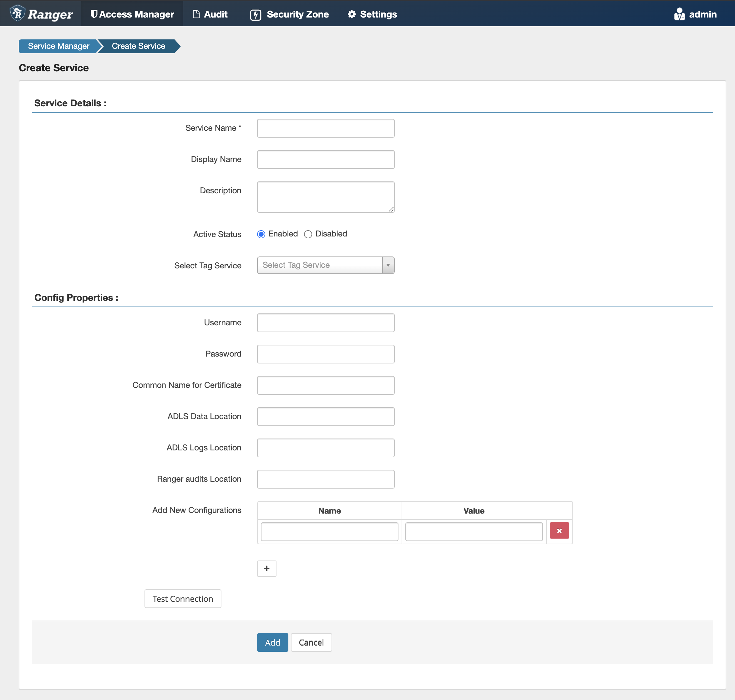This screenshot has width=735, height=700.
Task: Click the Ranger shield logo
Action: [x=17, y=13]
